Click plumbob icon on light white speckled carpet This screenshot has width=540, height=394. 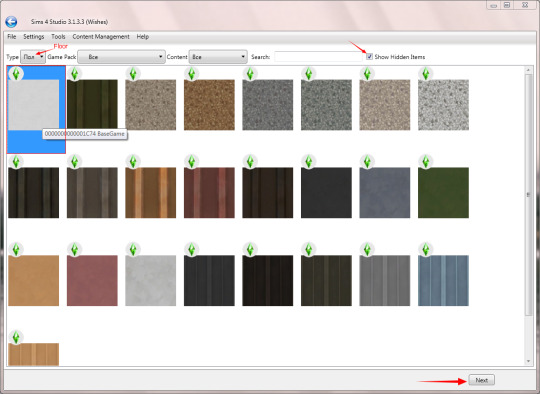point(426,74)
